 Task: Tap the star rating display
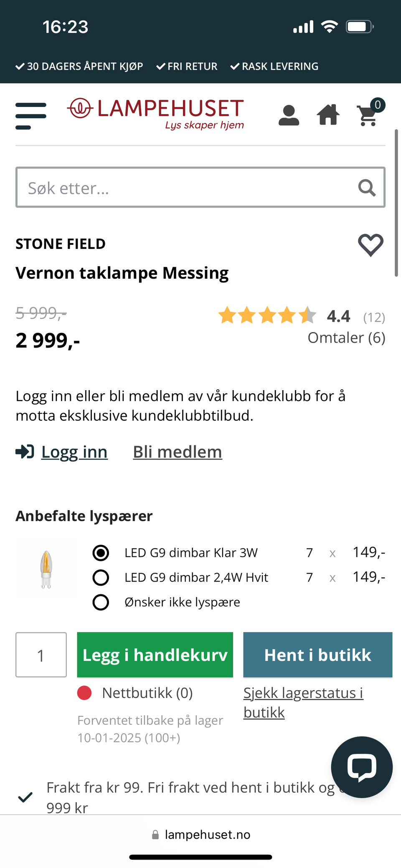click(x=267, y=315)
